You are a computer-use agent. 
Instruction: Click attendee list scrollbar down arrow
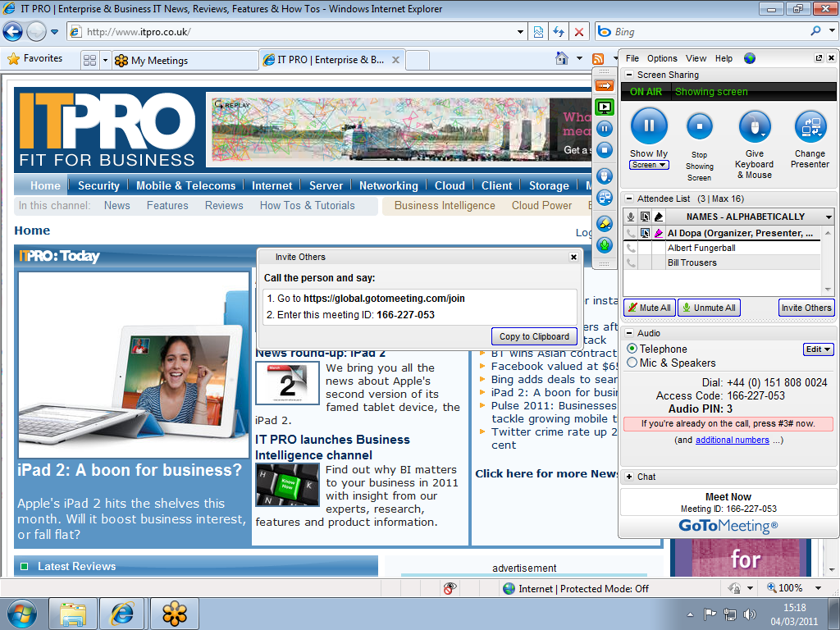tap(828, 290)
